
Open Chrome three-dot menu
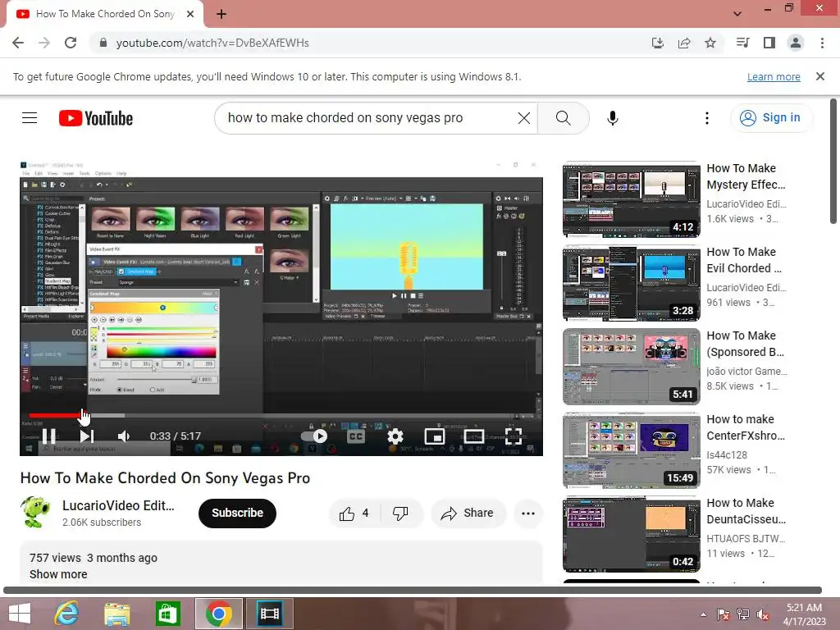click(x=822, y=43)
